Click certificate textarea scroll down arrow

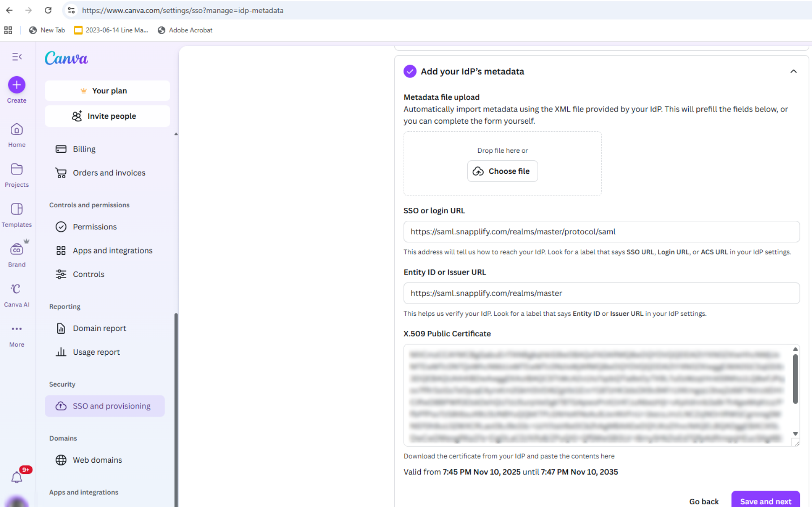(795, 434)
